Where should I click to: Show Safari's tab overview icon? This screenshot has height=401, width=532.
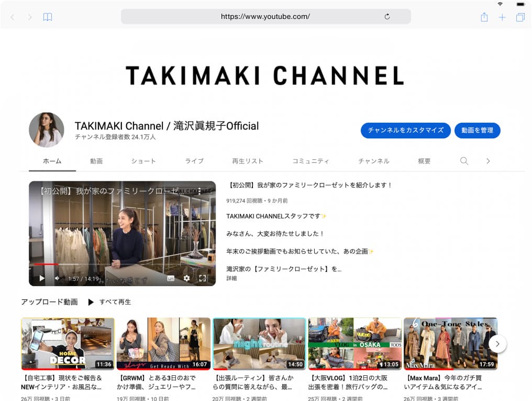pyautogui.click(x=520, y=17)
